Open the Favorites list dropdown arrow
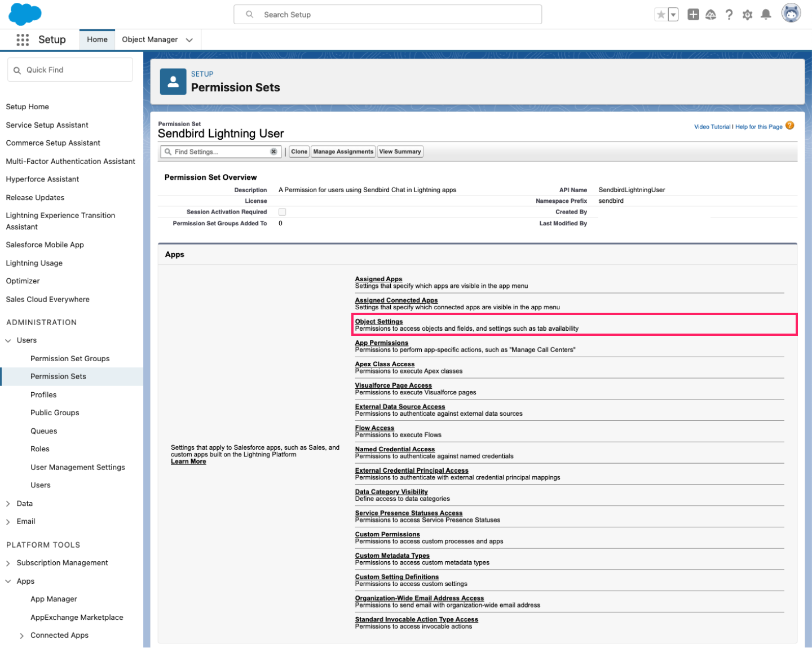The width and height of the screenshot is (812, 648). coord(673,15)
